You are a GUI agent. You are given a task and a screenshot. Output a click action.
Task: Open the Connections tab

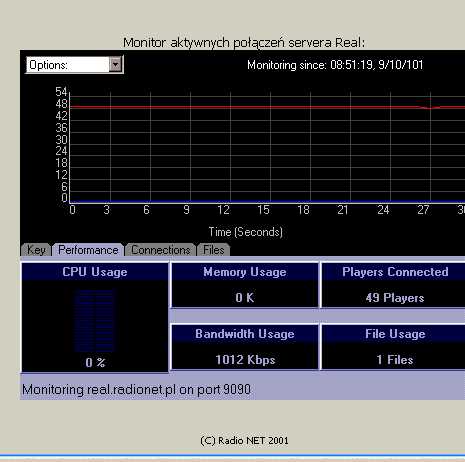point(160,250)
